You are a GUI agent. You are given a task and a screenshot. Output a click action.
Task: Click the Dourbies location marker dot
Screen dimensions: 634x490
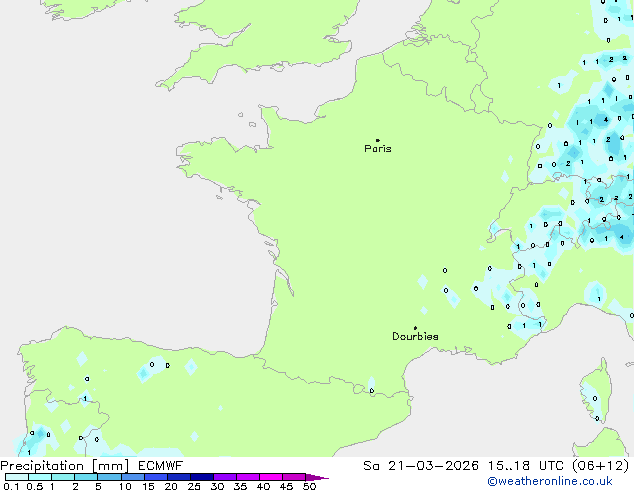pyautogui.click(x=415, y=328)
